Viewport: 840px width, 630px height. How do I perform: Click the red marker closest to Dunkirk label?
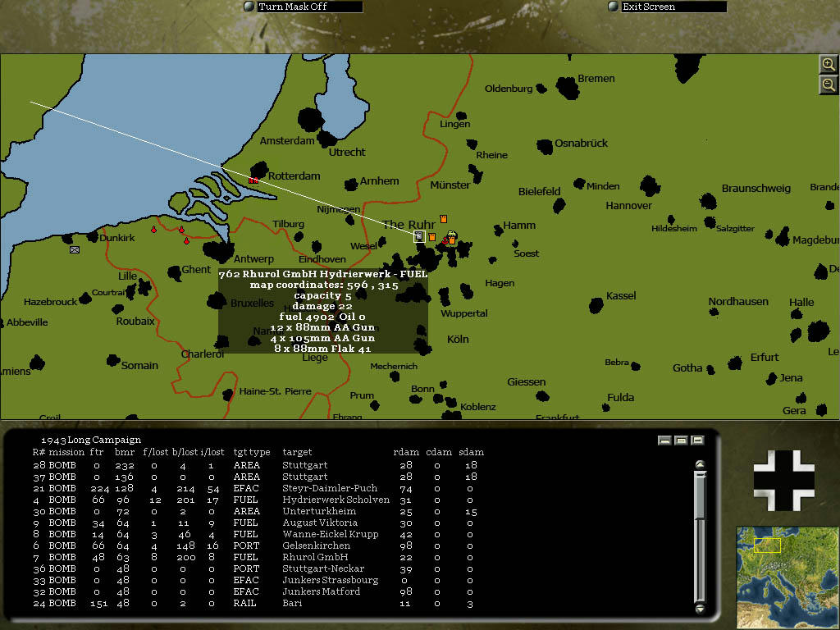pyautogui.click(x=153, y=230)
